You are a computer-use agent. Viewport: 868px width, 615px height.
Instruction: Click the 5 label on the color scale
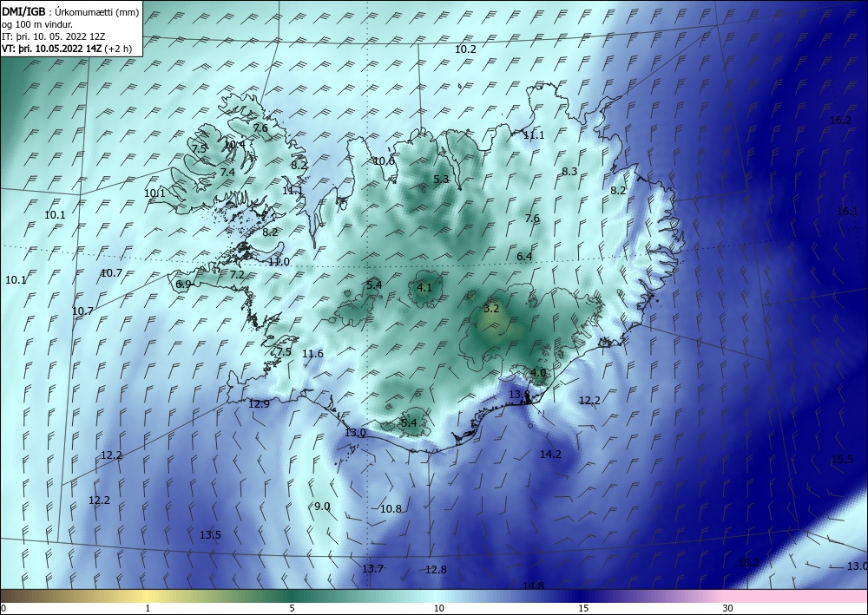[292, 609]
